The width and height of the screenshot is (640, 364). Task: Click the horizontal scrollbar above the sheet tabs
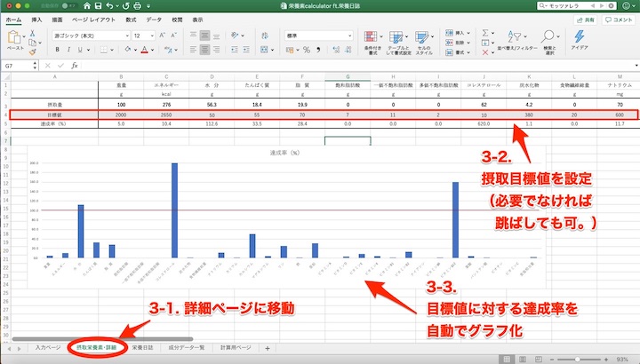pyautogui.click(x=102, y=339)
